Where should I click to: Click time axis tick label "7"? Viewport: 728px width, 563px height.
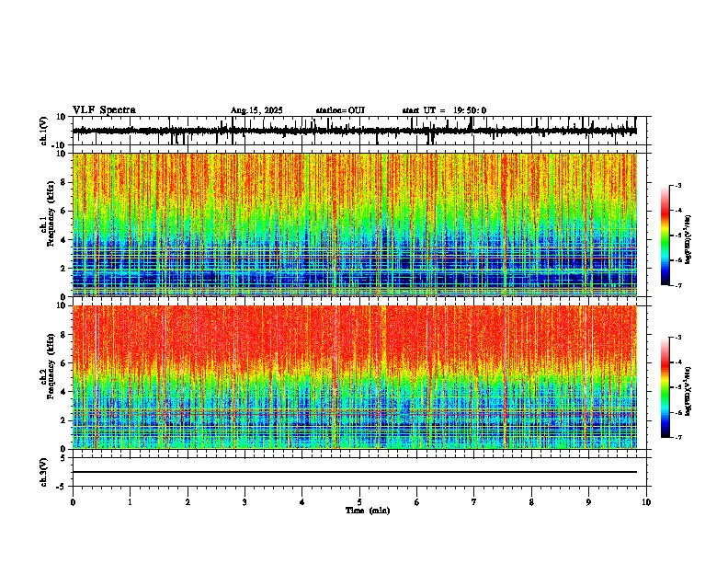point(474,502)
